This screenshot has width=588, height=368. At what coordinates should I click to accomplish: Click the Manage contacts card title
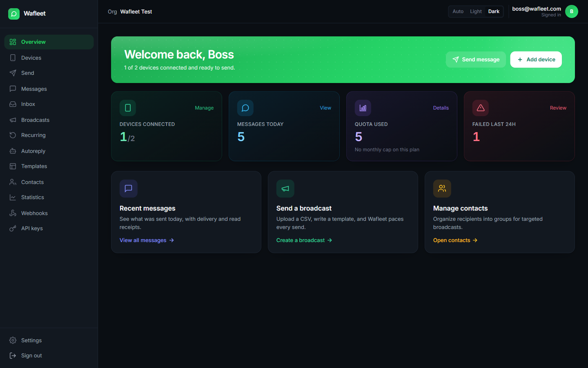point(460,209)
